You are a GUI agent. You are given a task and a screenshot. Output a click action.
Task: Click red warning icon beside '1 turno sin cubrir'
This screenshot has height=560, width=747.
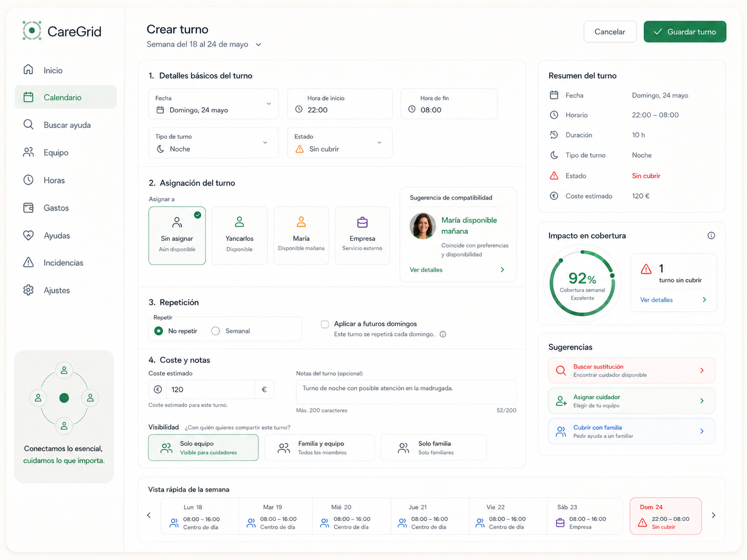[646, 269]
